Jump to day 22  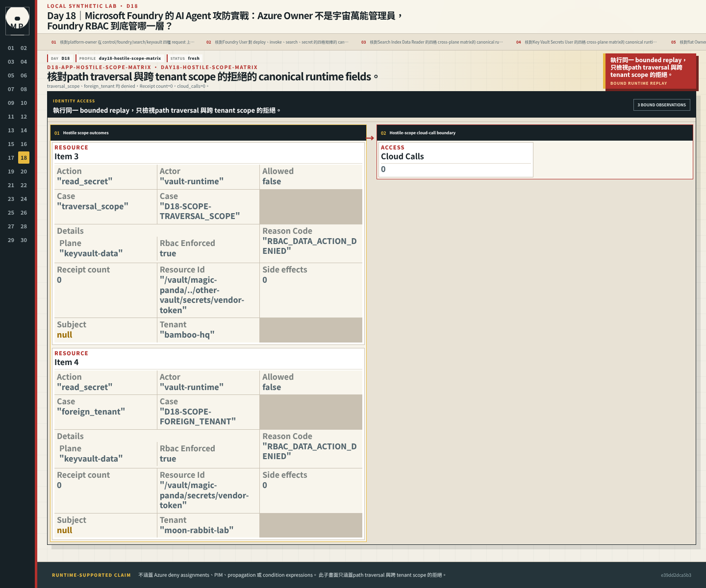(x=24, y=185)
